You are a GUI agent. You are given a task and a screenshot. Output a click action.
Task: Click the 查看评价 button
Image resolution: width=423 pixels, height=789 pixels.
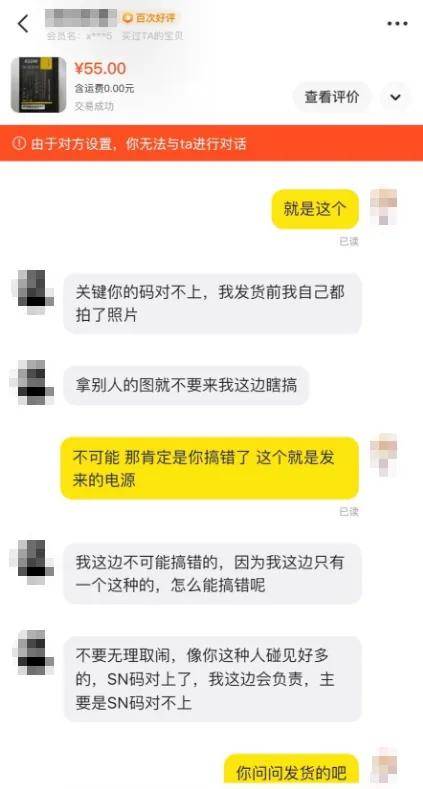pyautogui.click(x=332, y=97)
